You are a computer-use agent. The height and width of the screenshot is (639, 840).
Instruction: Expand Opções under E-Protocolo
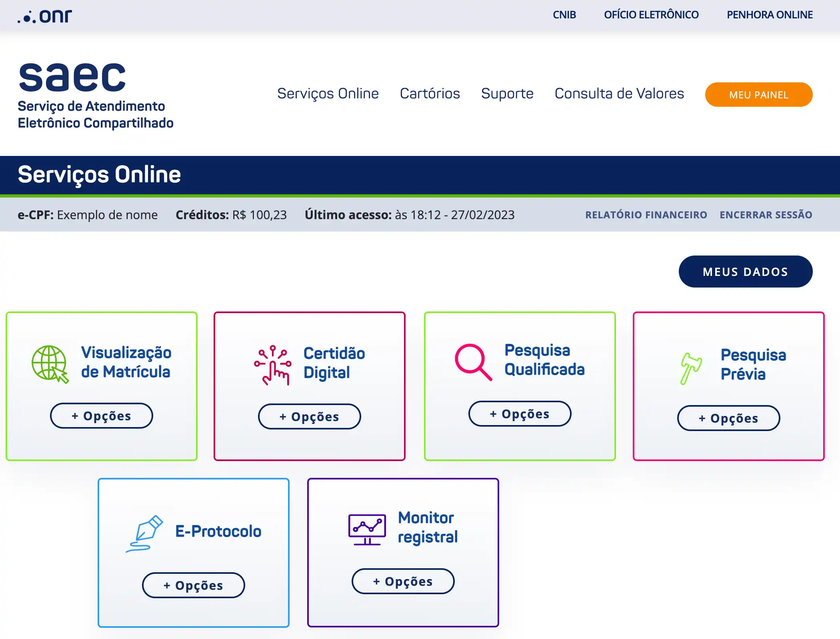(193, 585)
